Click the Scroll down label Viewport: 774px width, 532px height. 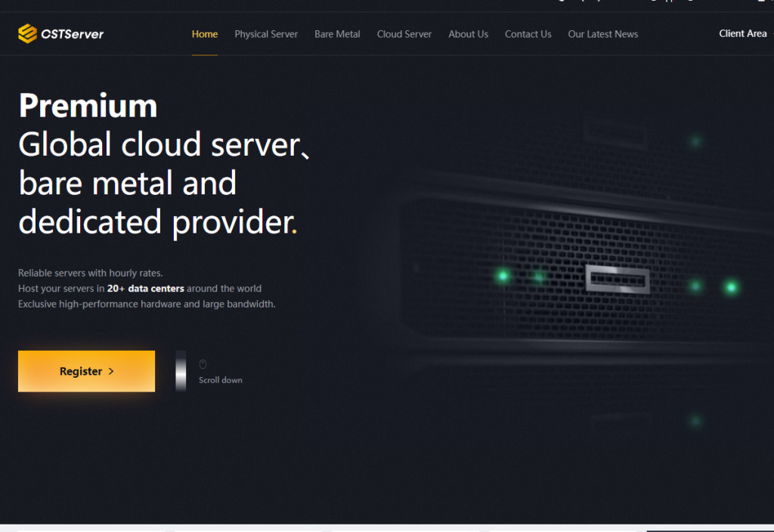[x=220, y=380]
